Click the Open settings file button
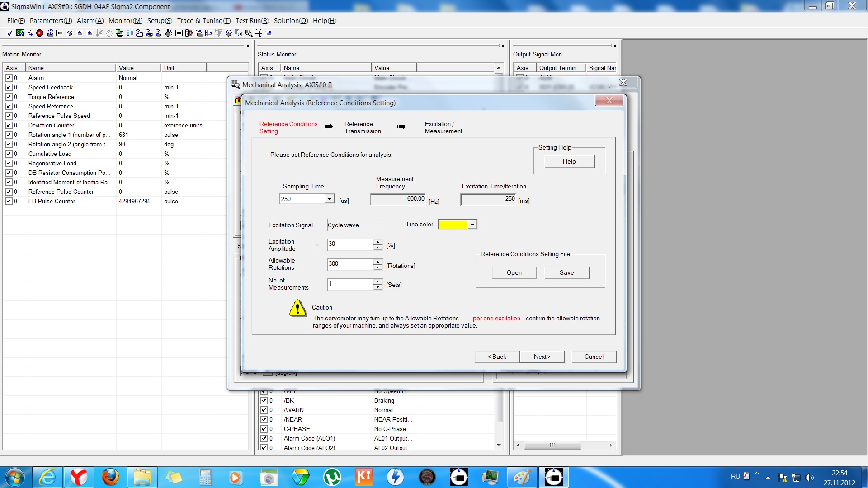The height and width of the screenshot is (488, 868). click(514, 272)
